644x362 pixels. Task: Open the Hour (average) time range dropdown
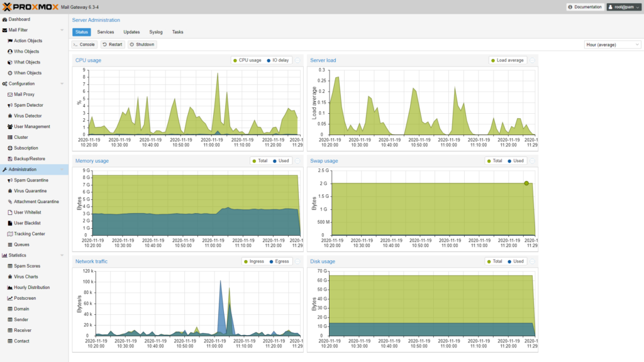(611, 44)
